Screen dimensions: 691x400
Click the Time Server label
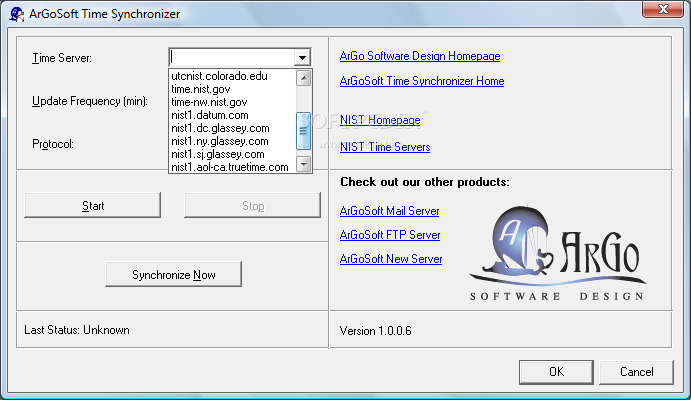pyautogui.click(x=62, y=58)
